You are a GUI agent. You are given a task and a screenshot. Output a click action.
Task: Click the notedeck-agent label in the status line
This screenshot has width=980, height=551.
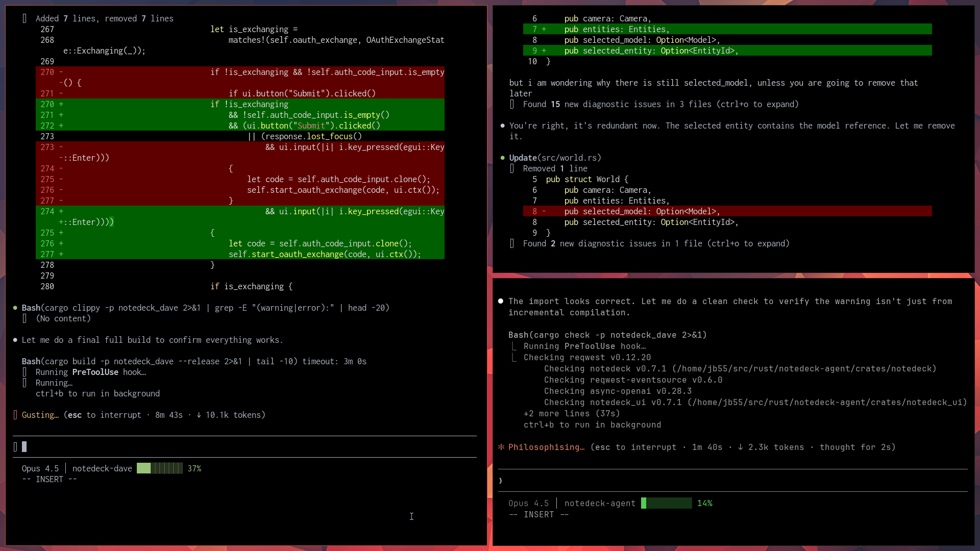point(600,503)
